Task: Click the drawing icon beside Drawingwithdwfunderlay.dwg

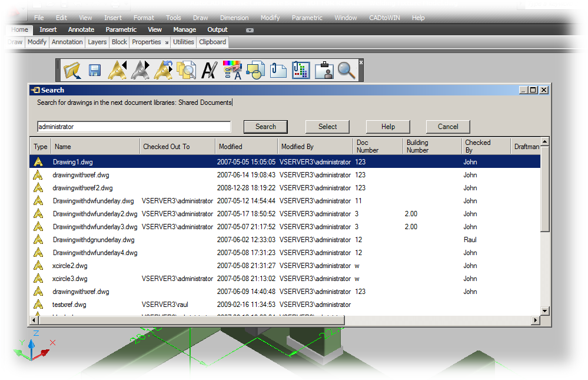Action: [38, 201]
